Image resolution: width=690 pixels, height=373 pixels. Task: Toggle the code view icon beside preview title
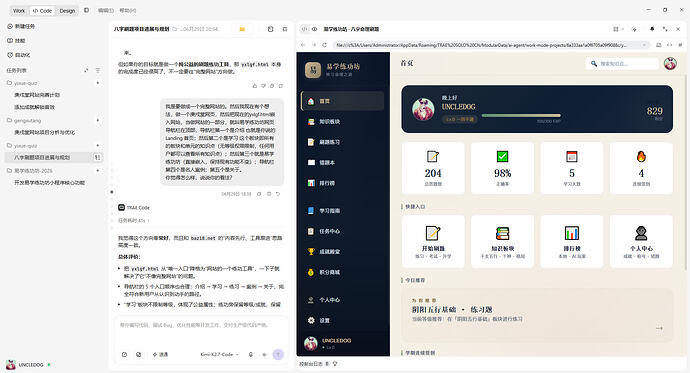coord(304,29)
